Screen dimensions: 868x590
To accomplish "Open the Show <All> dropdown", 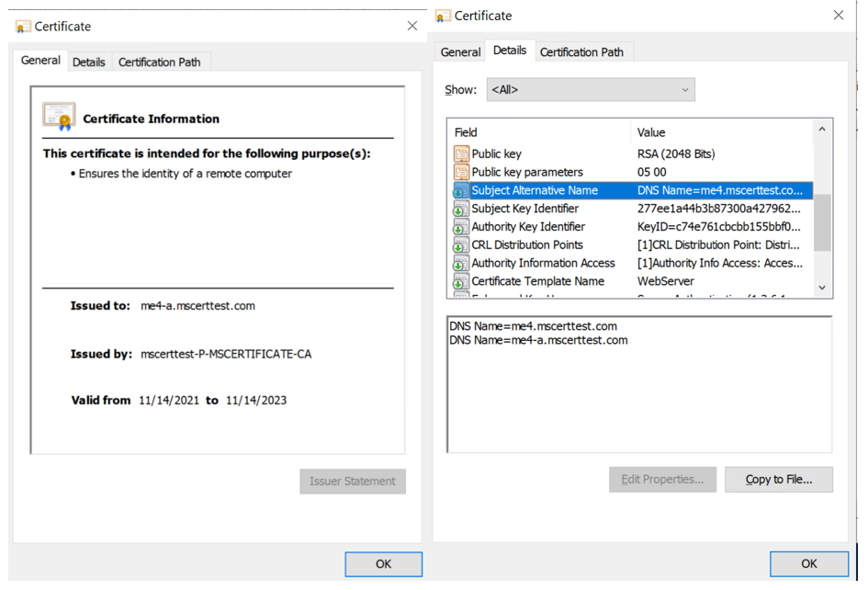I will click(685, 89).
